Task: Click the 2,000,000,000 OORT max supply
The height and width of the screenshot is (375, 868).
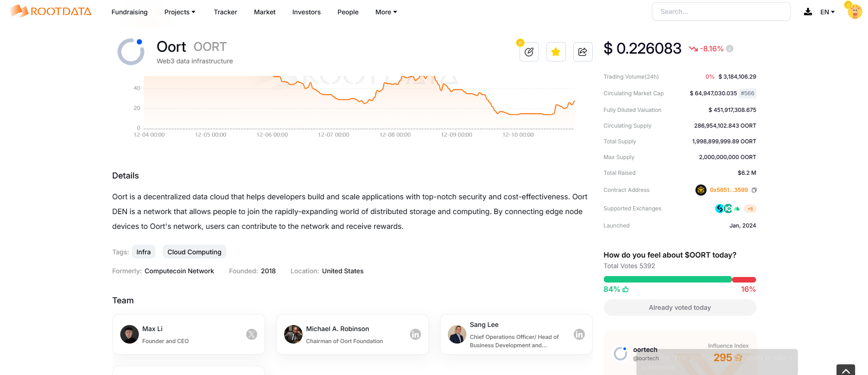Action: click(727, 157)
